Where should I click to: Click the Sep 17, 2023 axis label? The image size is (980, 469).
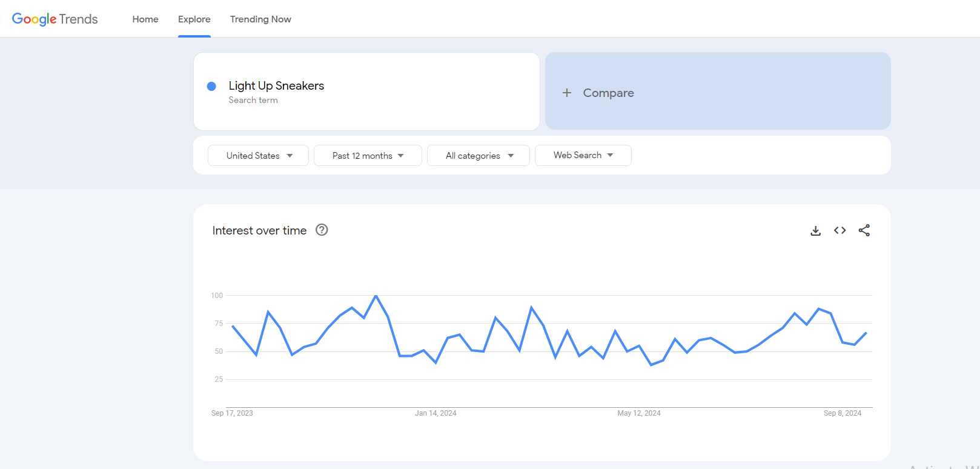(x=232, y=413)
